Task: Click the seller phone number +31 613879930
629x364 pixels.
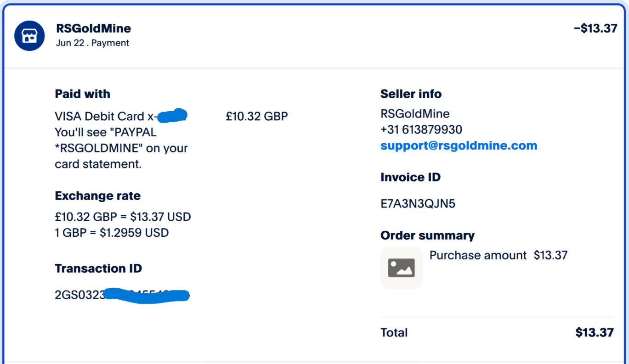Action: tap(421, 130)
